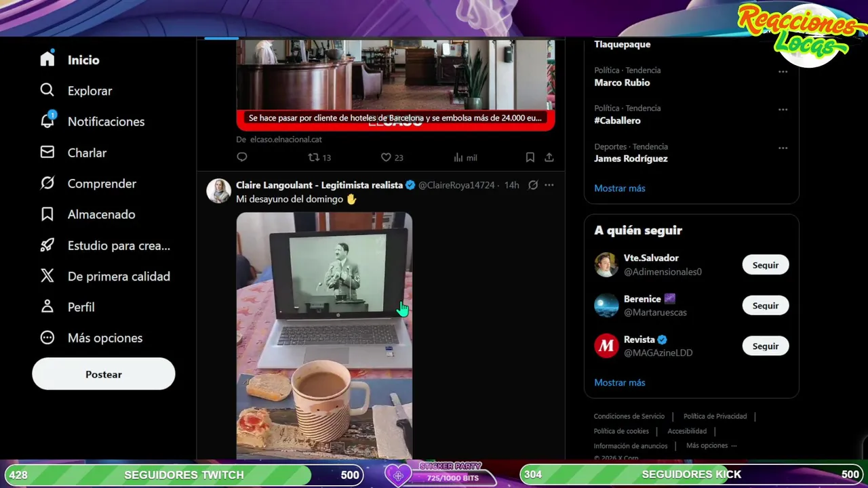This screenshot has width=868, height=488.
Task: Open Política de cookies link
Action: tap(621, 431)
